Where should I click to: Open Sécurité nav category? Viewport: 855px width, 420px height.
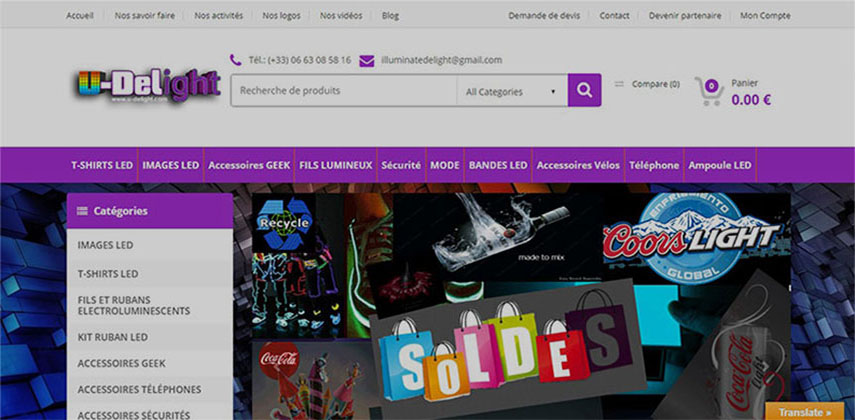click(x=401, y=165)
